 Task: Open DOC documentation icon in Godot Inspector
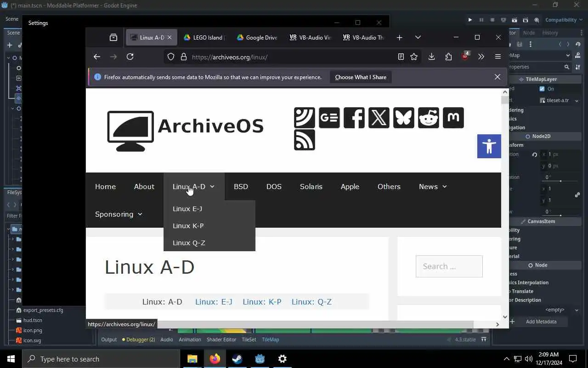[578, 55]
